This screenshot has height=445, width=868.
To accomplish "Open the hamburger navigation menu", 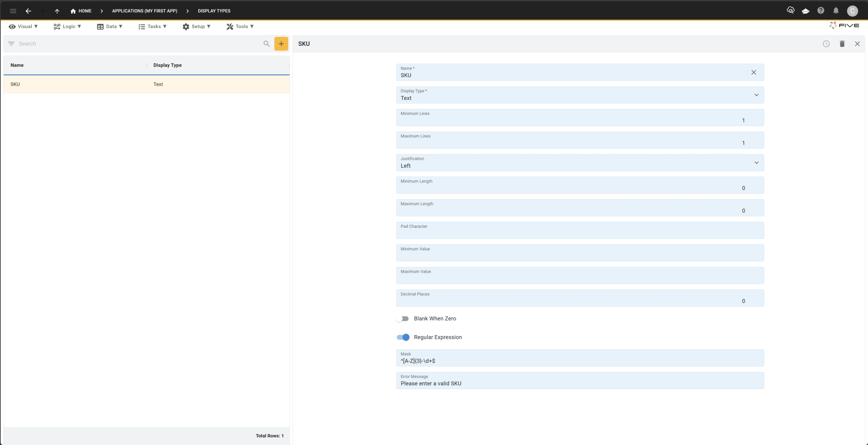I will 13,11.
